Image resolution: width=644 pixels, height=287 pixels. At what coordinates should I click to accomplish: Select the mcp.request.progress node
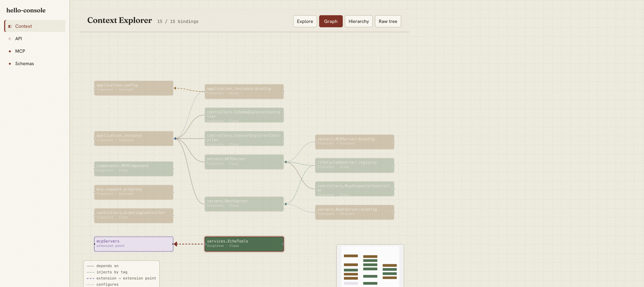134,192
